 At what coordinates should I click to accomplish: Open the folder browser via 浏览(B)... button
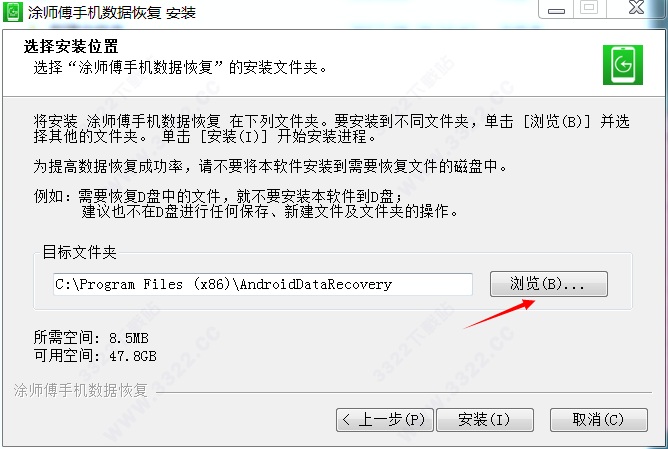click(549, 284)
